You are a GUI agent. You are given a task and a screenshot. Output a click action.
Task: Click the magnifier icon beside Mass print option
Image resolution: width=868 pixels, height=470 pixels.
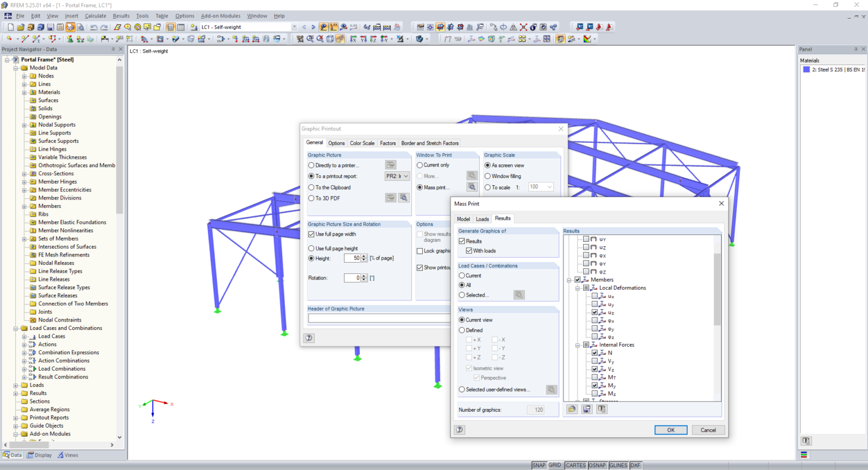(x=471, y=186)
